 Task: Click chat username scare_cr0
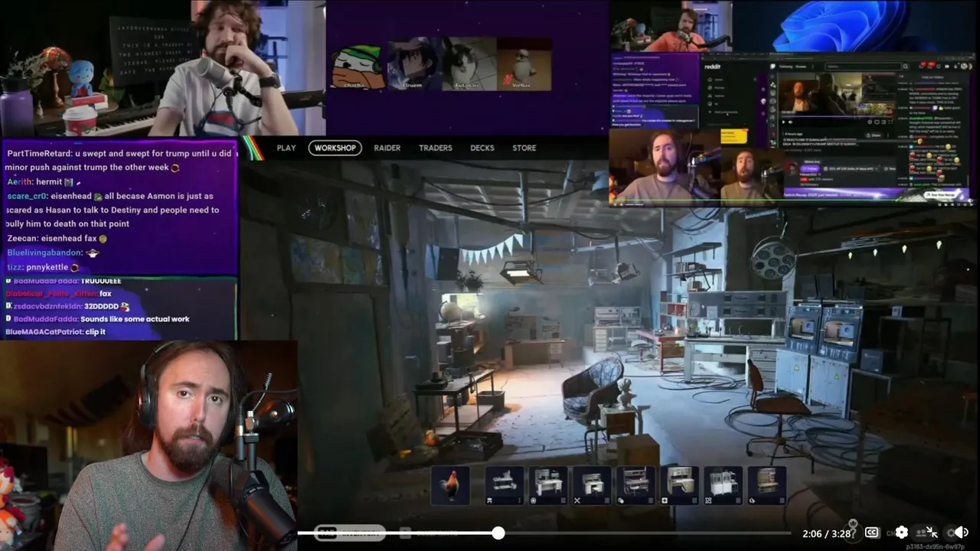28,196
